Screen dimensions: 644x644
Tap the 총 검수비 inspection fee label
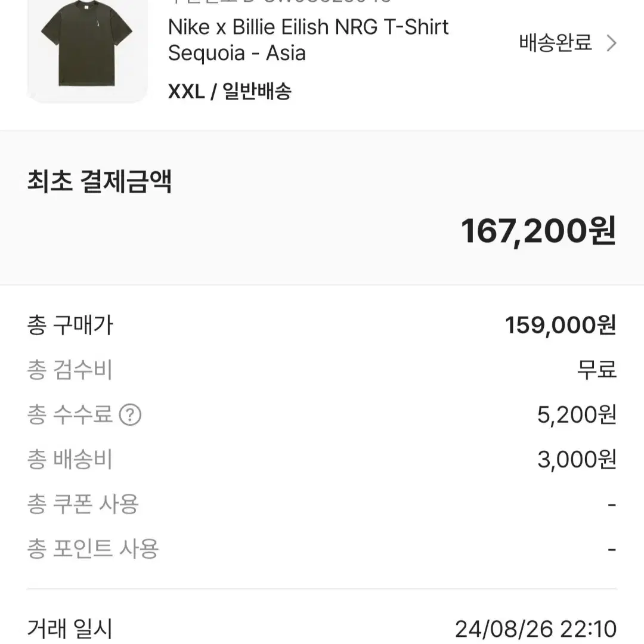click(x=69, y=370)
